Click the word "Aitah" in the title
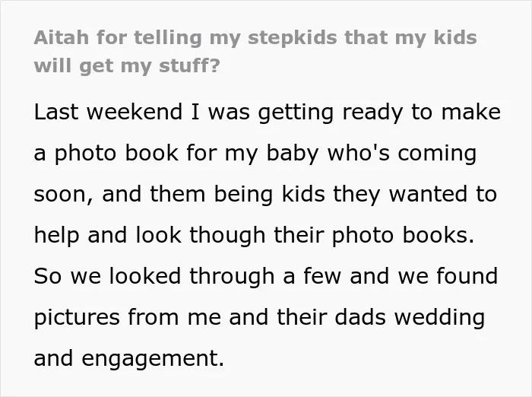 pos(62,37)
